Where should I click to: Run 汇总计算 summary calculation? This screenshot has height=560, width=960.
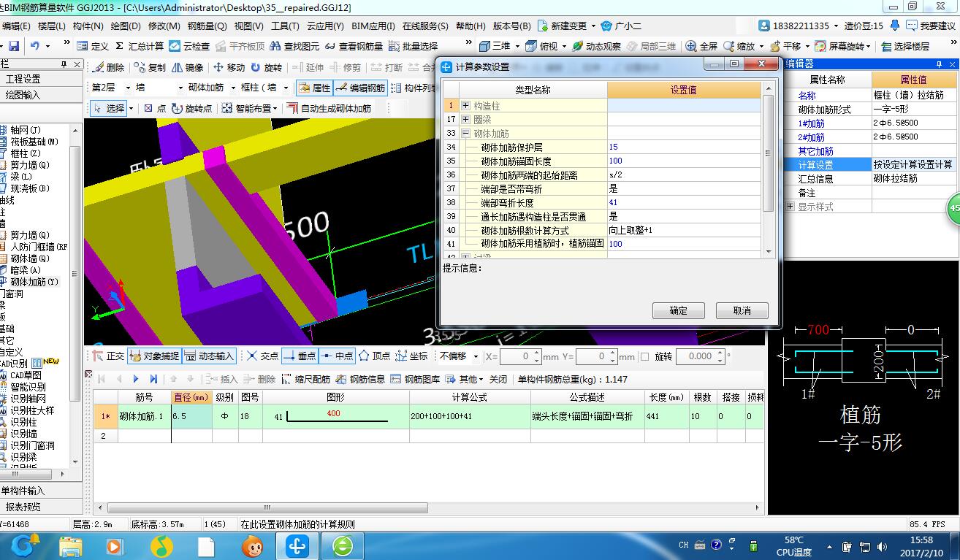140,46
